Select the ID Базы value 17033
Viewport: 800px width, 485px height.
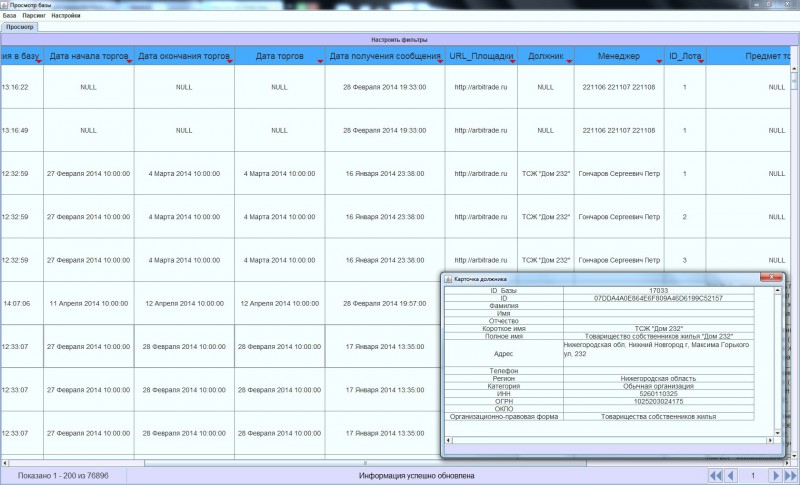[658, 291]
